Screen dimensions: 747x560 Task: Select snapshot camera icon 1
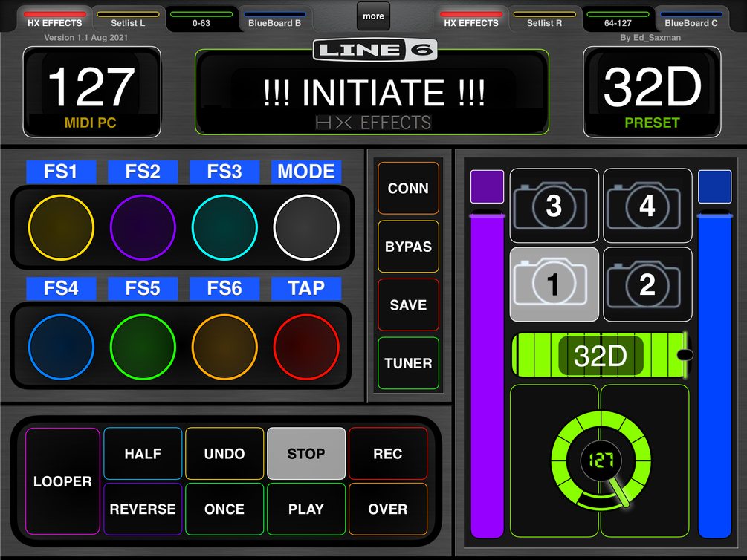[x=554, y=284]
